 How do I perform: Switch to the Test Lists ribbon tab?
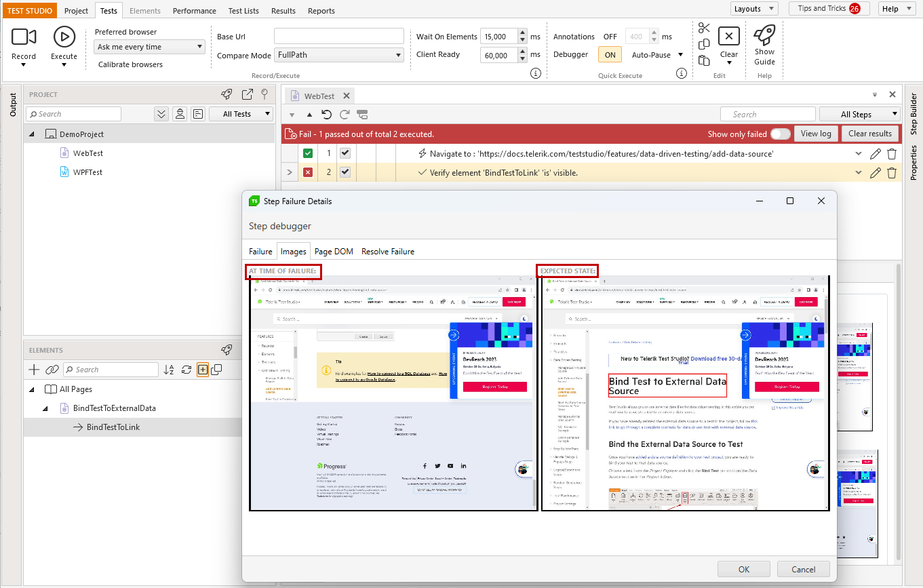243,11
